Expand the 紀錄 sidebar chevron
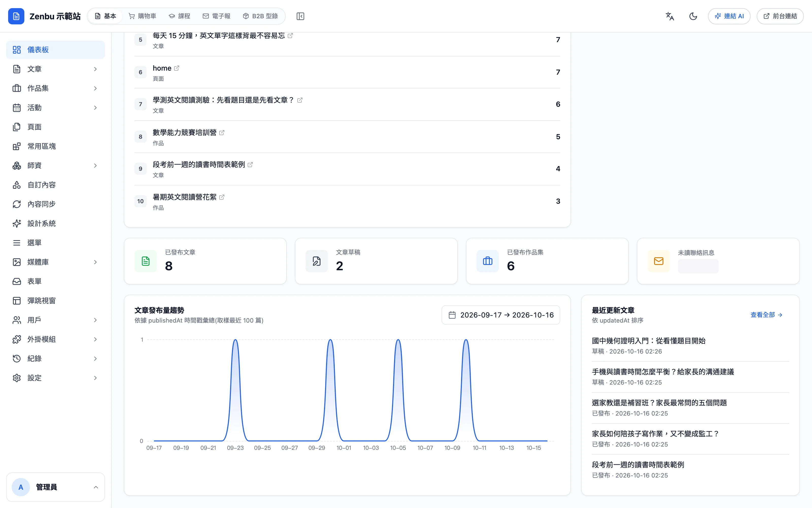Screen dimensions: 812x508 tap(95, 358)
